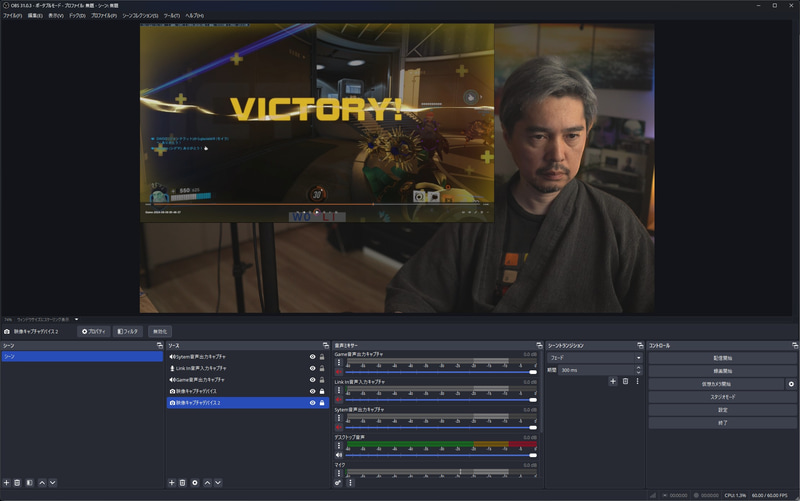The image size is (800, 501).
Task: Toggle lock on System音声出力キャプチャ source
Action: 322,357
